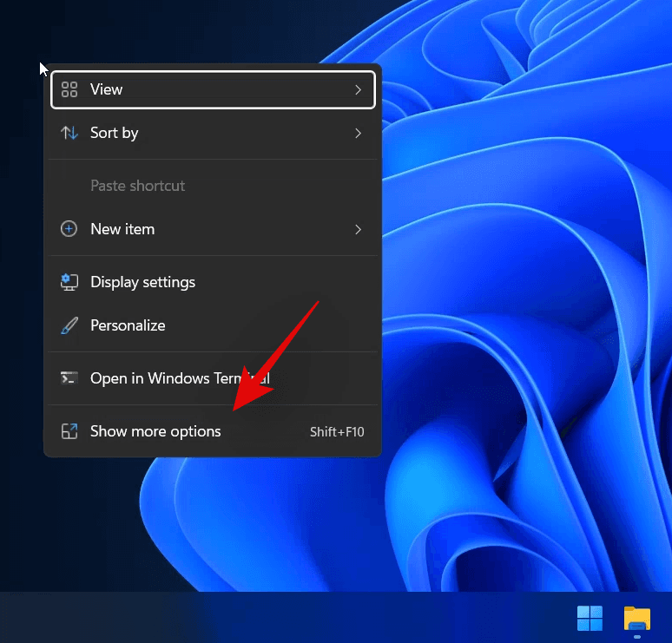The width and height of the screenshot is (672, 643).
Task: Open the View submenu entry
Action: (x=213, y=89)
